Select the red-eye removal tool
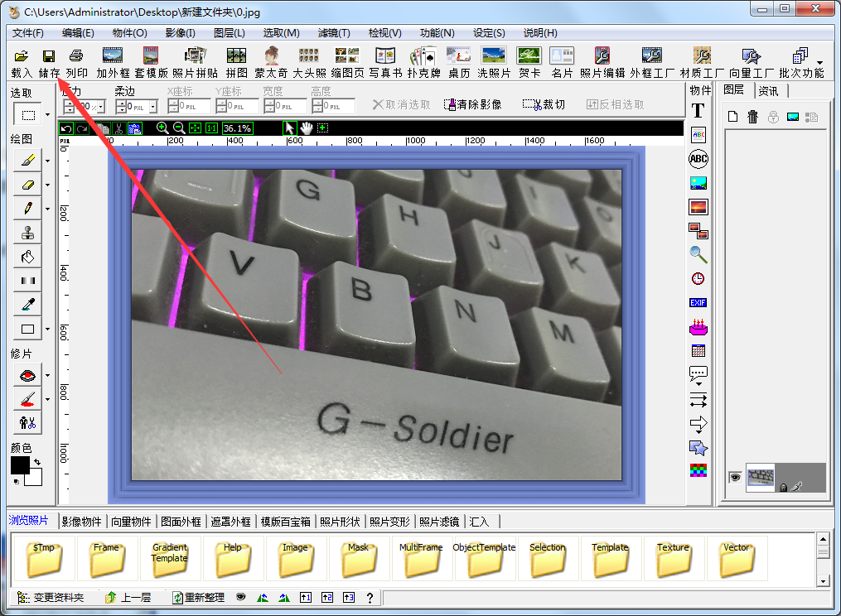 point(28,375)
